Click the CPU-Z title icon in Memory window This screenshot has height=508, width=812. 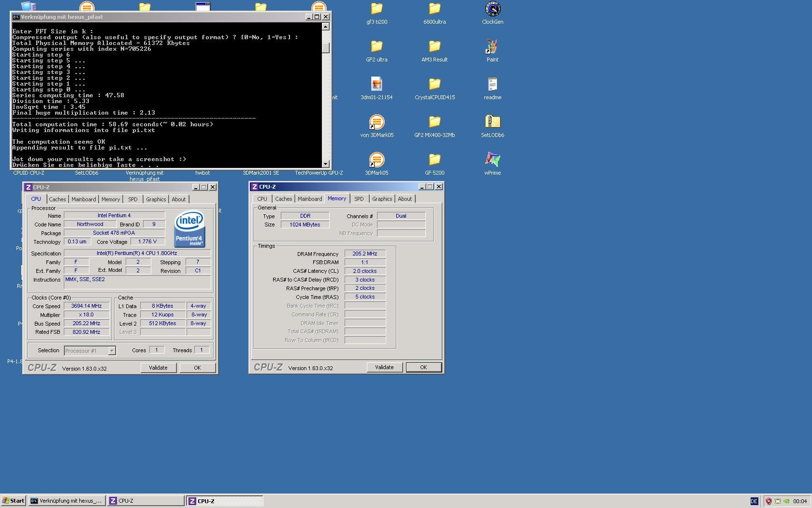click(254, 187)
